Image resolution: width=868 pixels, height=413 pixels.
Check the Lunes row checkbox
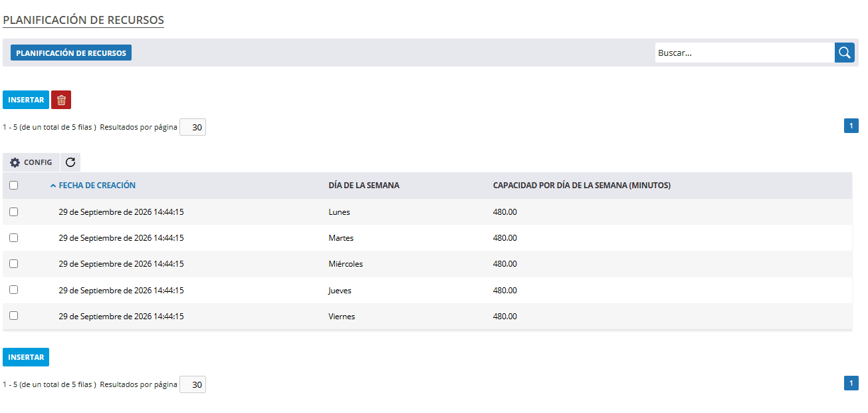pyautogui.click(x=13, y=211)
